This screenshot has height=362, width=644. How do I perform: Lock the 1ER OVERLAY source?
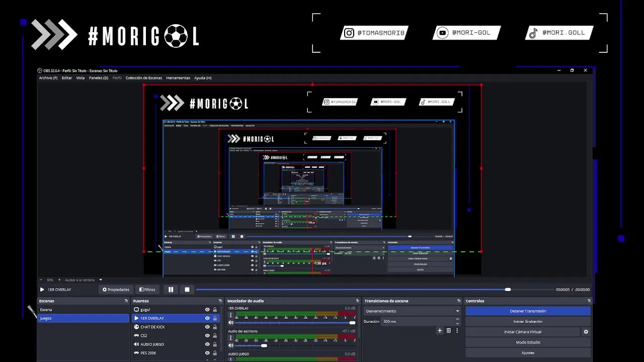pos(215,318)
